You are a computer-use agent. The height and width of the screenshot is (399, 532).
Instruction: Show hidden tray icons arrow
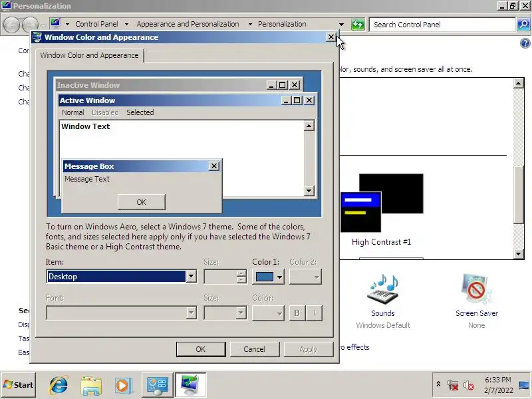click(438, 384)
